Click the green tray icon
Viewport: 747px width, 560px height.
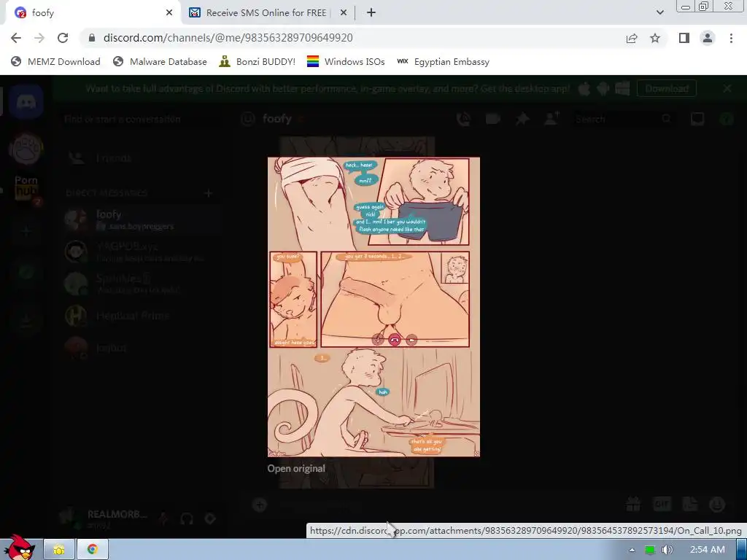[x=650, y=550]
